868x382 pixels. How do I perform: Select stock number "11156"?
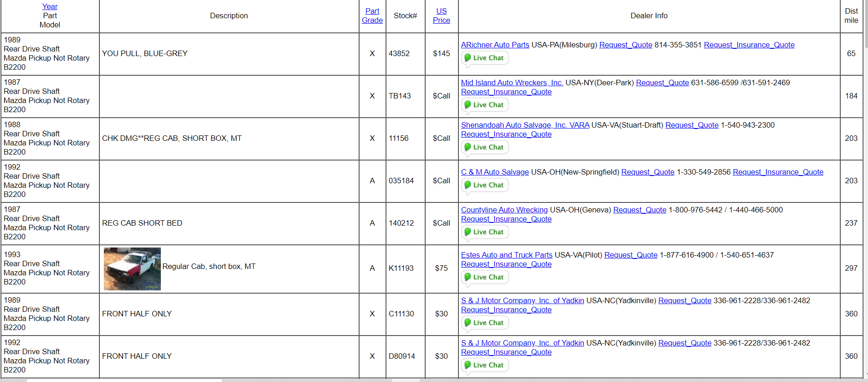399,138
